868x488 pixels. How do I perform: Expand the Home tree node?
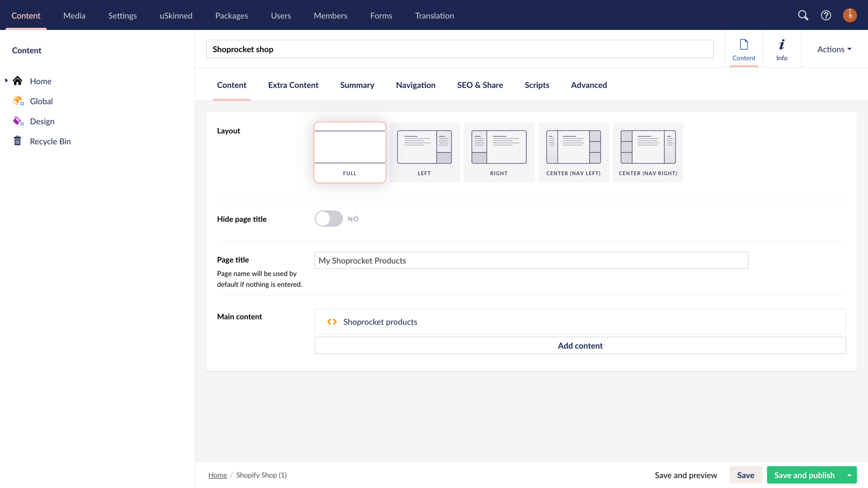6,80
